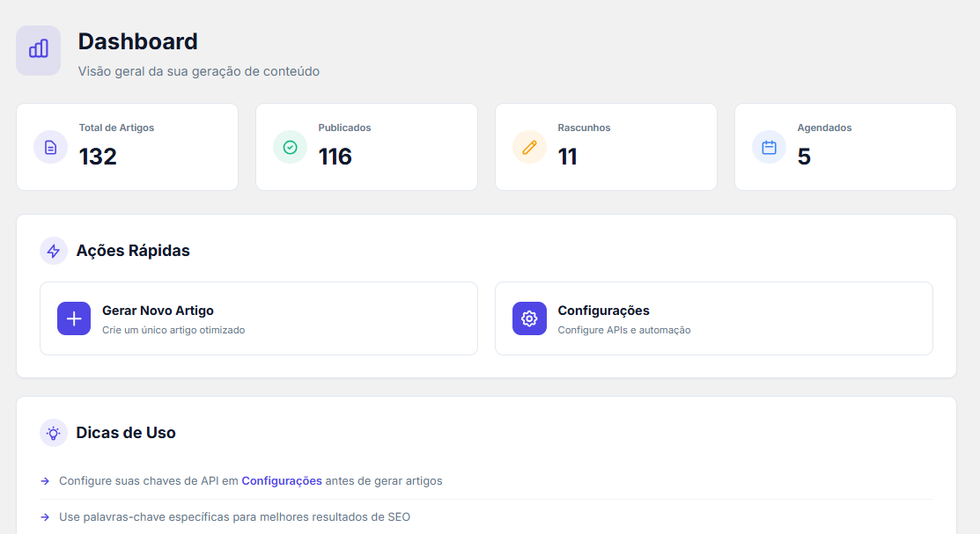Click the arrow icon beside the SEO keywords tip
This screenshot has width=980, height=534.
coord(45,517)
